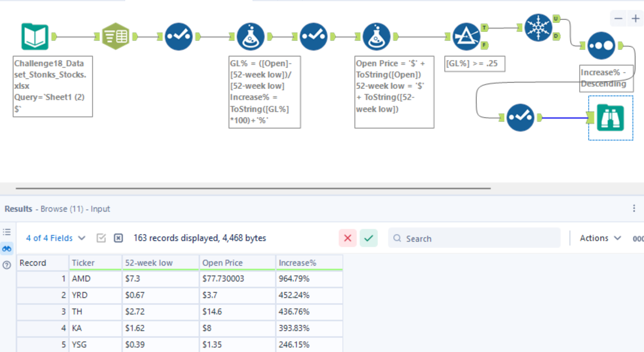Open the Actions dropdown menu

click(x=600, y=238)
